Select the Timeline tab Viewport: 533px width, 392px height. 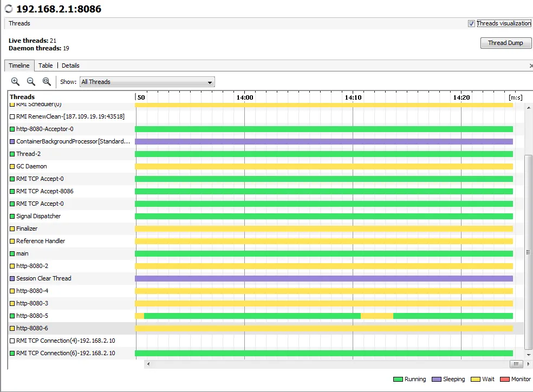click(x=19, y=66)
